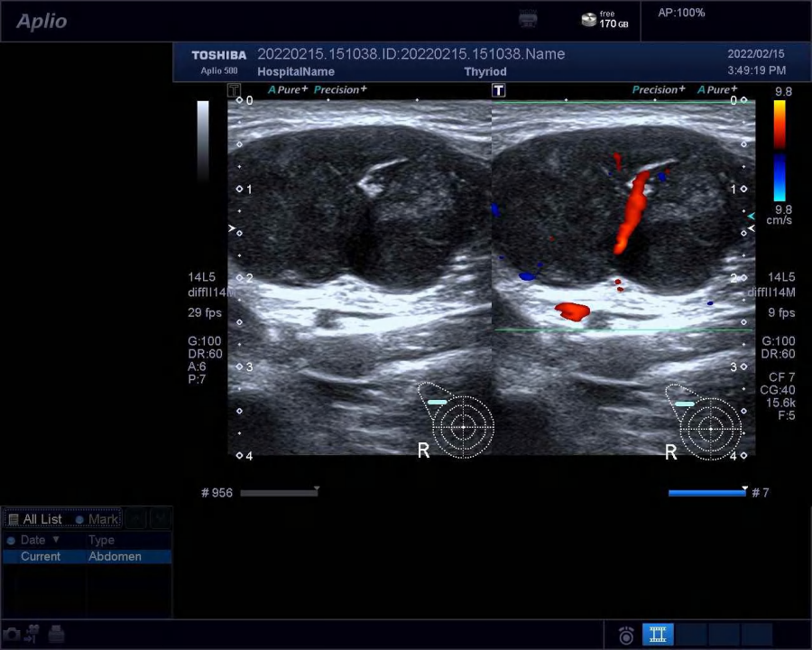812x650 pixels.
Task: Click the disk free space icon
Action: click(589, 20)
